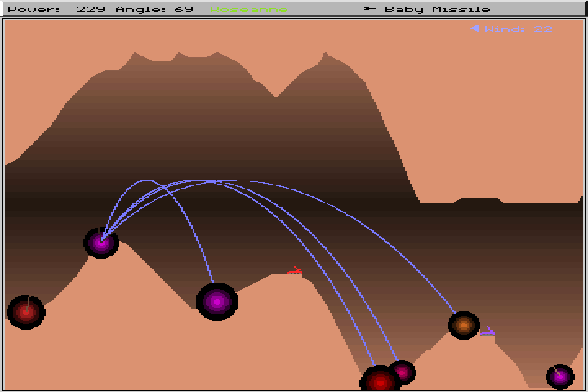This screenshot has height=392, width=588.
Task: Click the red tank on the hilltop
Action: pos(296,270)
